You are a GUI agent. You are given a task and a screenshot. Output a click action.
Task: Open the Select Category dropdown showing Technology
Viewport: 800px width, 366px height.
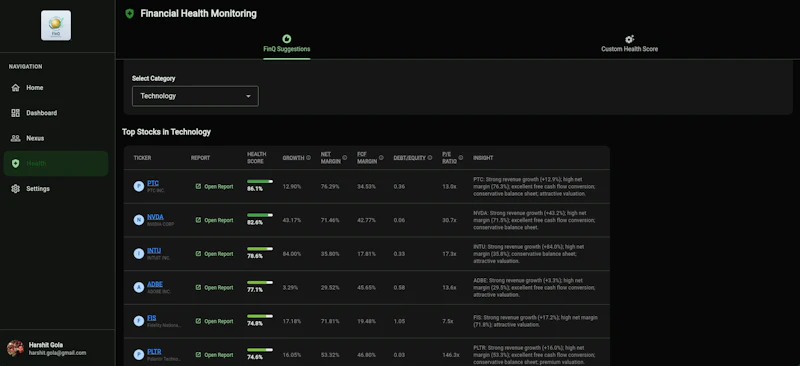pos(195,96)
